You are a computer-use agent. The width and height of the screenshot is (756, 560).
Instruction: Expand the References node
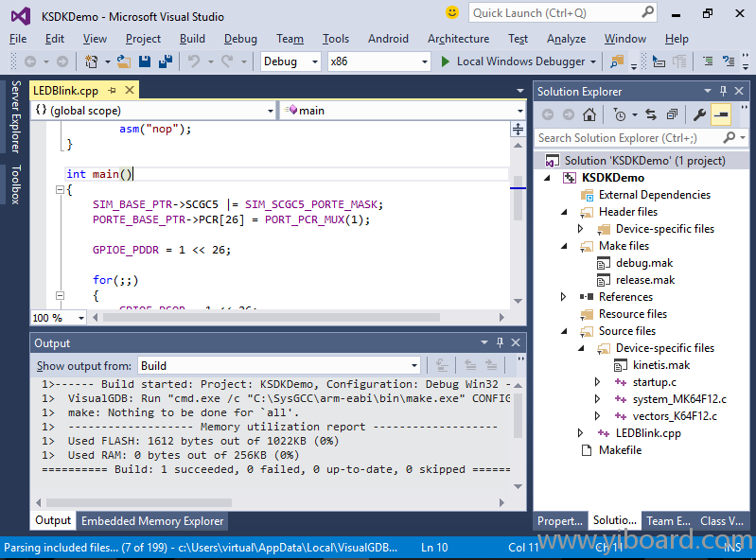tap(563, 297)
